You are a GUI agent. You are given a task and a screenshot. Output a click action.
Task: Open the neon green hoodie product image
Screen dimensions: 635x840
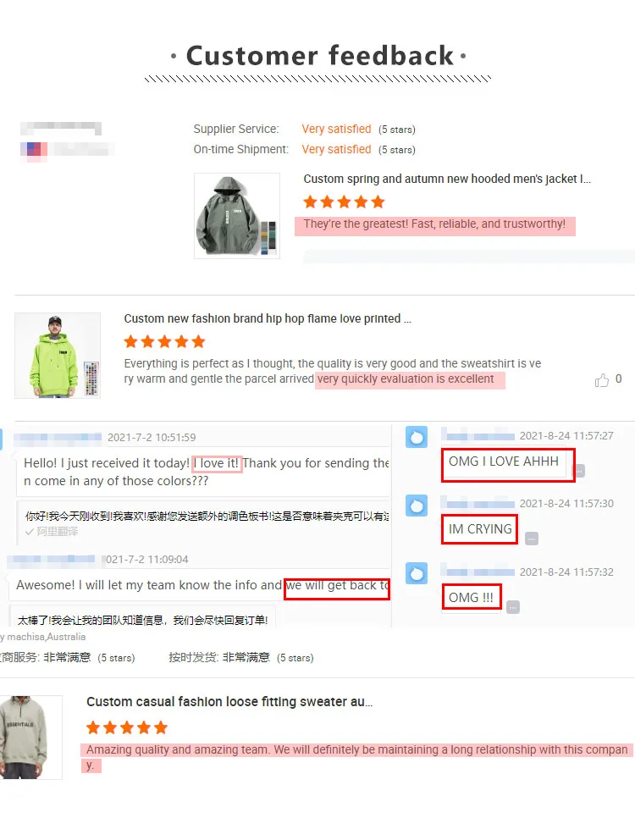click(58, 356)
